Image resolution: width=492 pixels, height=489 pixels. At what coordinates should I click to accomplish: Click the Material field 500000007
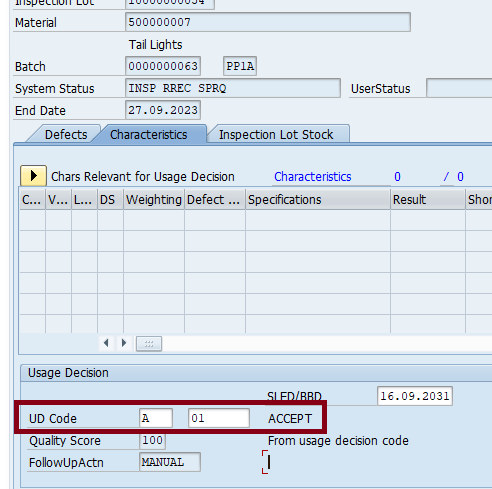[268, 22]
